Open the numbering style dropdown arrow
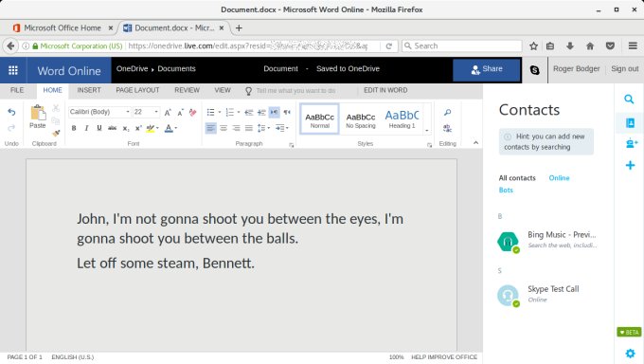644x364 pixels. point(239,112)
